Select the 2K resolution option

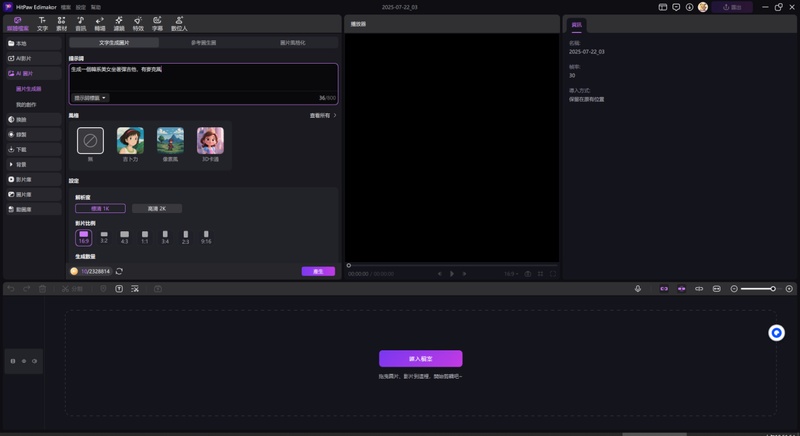pos(157,209)
